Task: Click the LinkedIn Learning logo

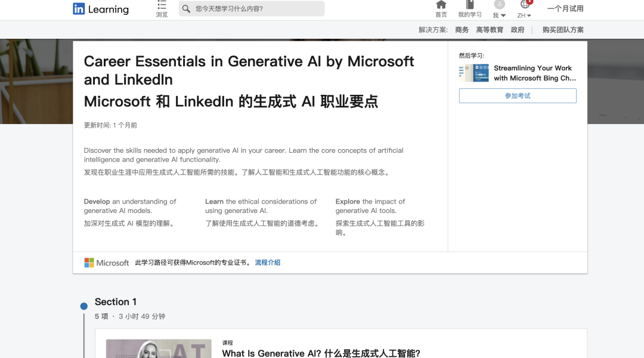Action: coord(100,9)
